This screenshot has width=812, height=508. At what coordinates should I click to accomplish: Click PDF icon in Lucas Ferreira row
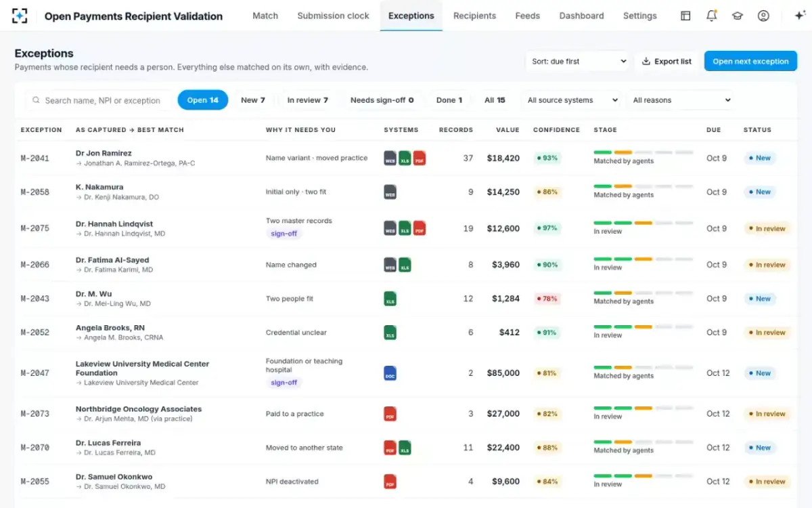390,448
